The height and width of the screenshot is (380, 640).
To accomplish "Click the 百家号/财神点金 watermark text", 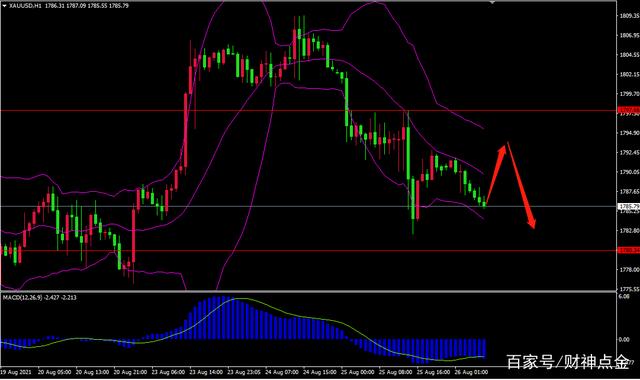I will tap(568, 362).
